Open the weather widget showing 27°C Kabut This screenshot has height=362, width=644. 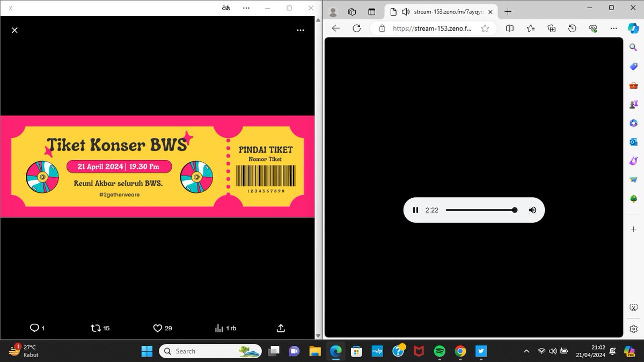[24, 351]
